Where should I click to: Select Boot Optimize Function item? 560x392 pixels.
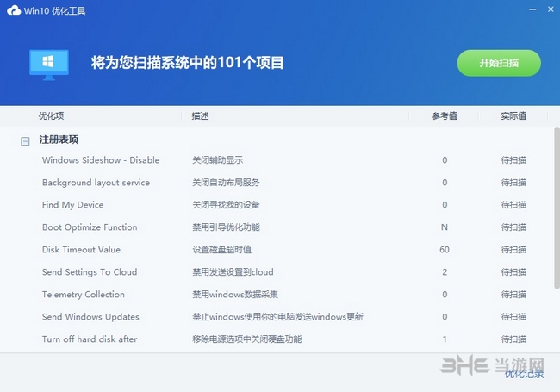90,227
